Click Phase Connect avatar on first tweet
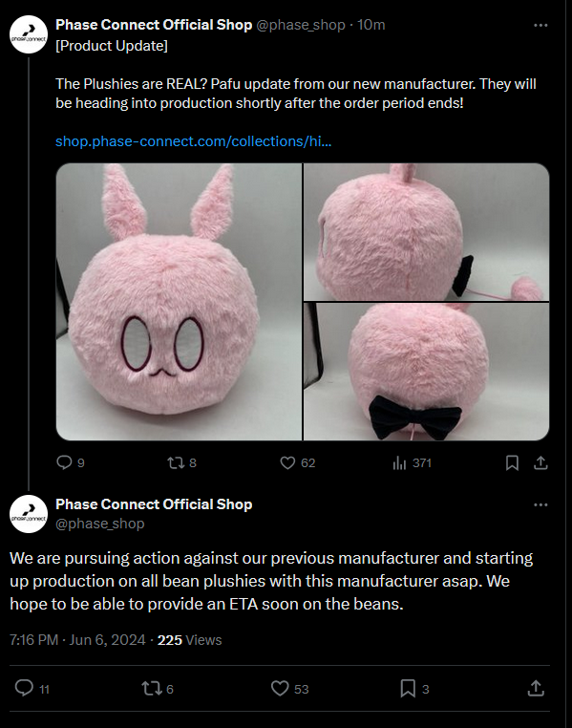 click(29, 34)
